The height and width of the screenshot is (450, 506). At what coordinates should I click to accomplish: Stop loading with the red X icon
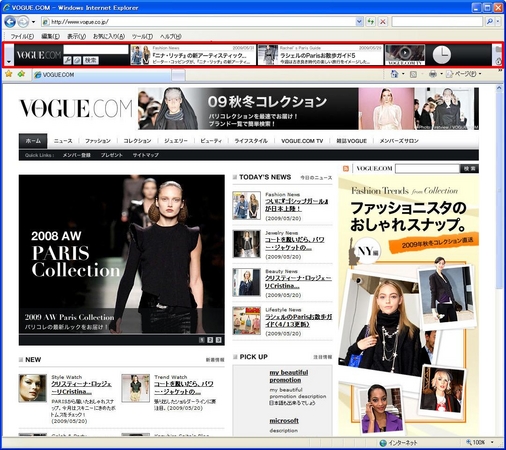point(383,22)
